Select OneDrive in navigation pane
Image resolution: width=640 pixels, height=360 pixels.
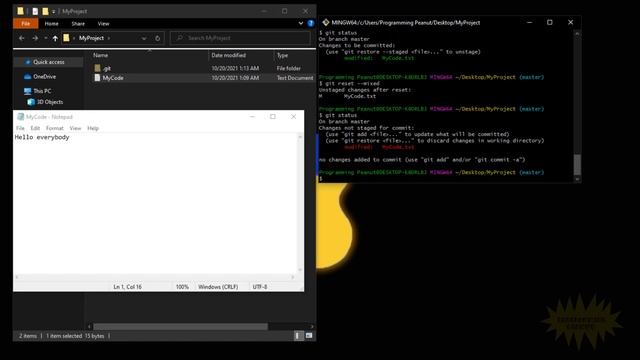click(44, 76)
